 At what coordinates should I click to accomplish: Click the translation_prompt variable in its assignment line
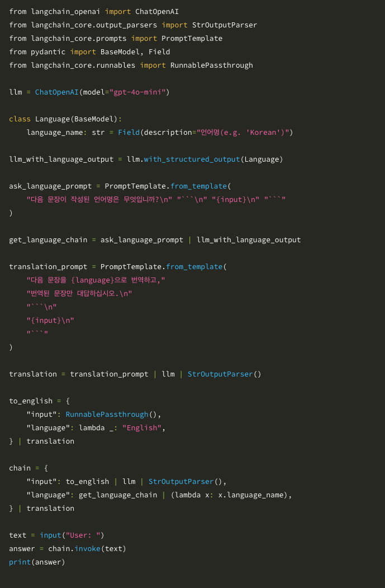pyautogui.click(x=48, y=267)
